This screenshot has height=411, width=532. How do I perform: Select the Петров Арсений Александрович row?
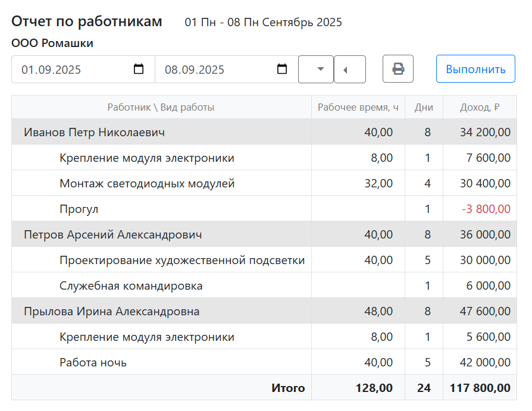point(112,235)
